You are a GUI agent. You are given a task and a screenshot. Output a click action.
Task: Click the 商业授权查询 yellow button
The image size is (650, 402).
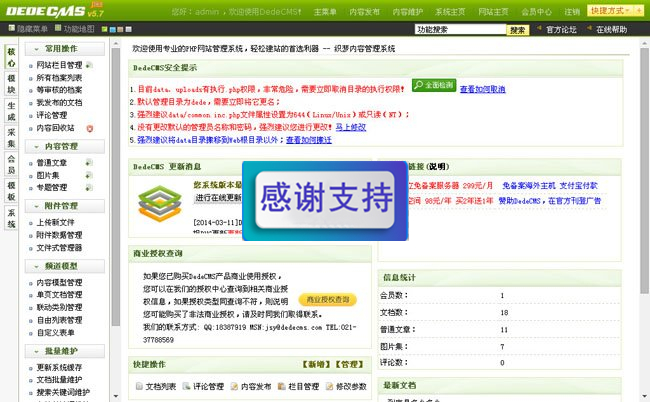click(x=328, y=300)
